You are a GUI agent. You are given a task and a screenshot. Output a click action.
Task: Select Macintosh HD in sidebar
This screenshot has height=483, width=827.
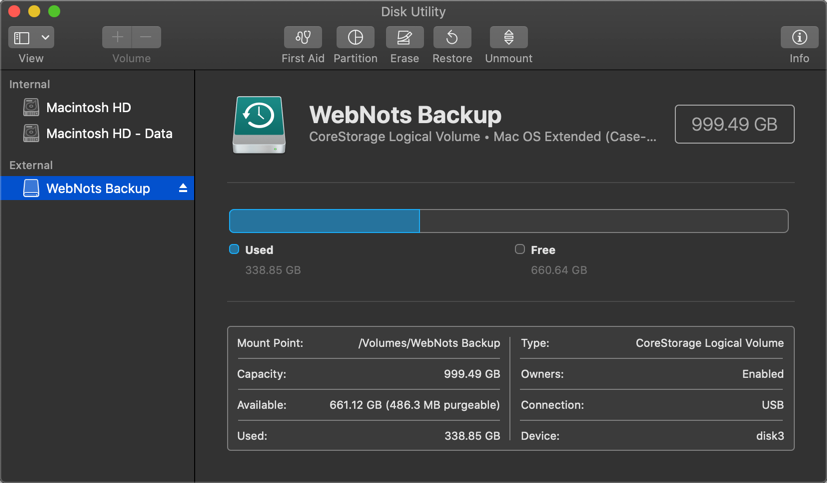click(88, 107)
